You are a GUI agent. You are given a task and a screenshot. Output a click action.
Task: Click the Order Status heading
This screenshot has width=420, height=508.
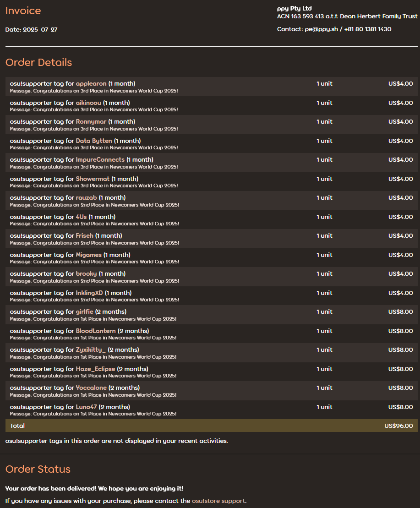click(38, 469)
